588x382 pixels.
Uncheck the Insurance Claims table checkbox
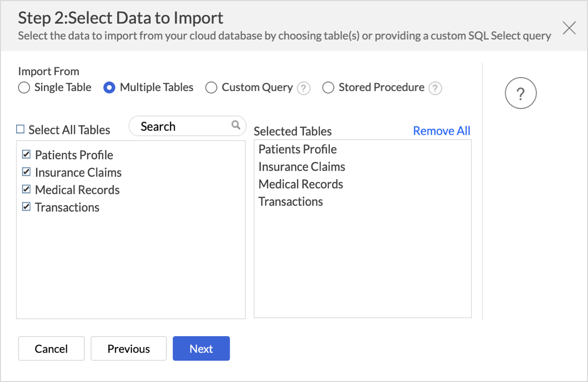(26, 172)
